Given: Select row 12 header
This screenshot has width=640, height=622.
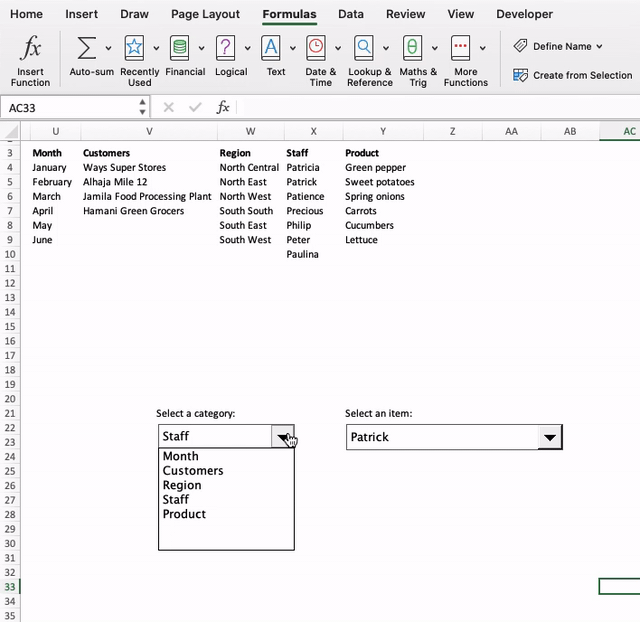Looking at the screenshot, I should (x=10, y=283).
